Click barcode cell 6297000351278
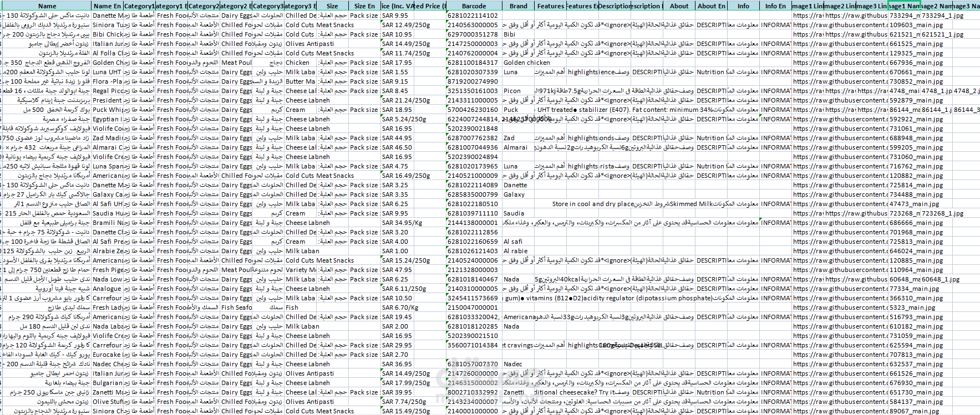The width and height of the screenshot is (980, 415). 474,34
